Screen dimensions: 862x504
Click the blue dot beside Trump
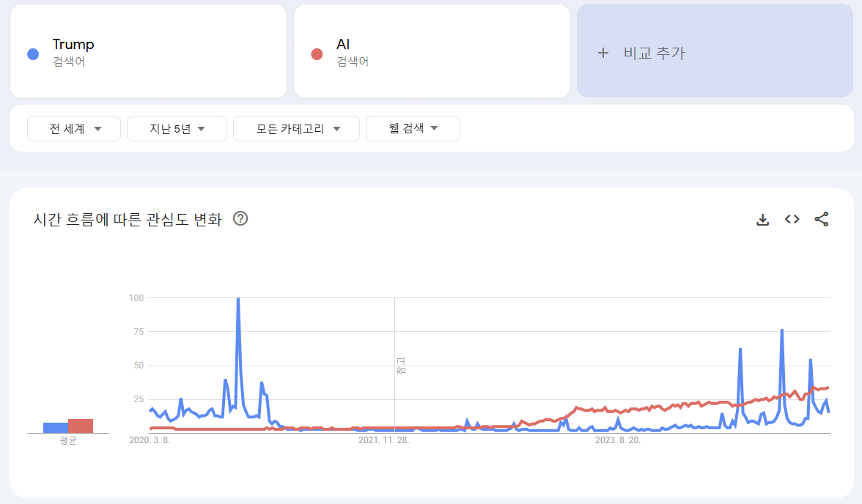32,53
